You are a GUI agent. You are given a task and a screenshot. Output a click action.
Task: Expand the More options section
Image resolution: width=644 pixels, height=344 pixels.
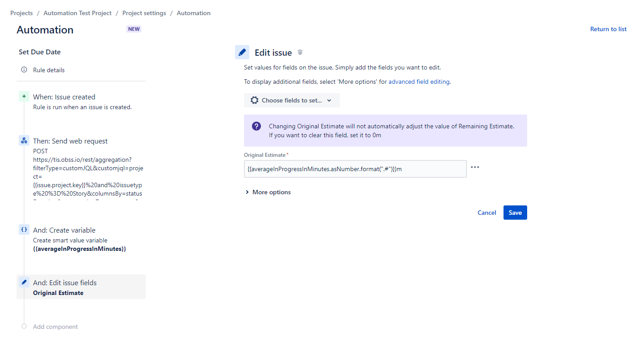[268, 192]
